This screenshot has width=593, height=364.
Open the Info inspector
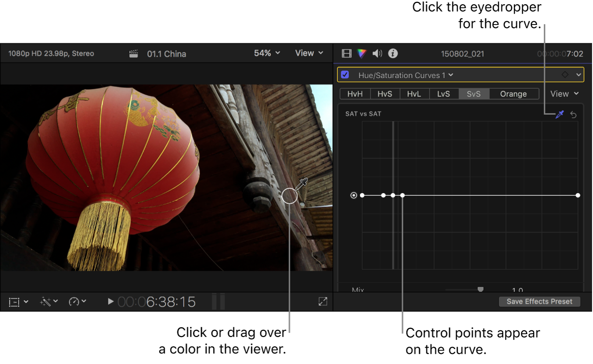pyautogui.click(x=392, y=53)
